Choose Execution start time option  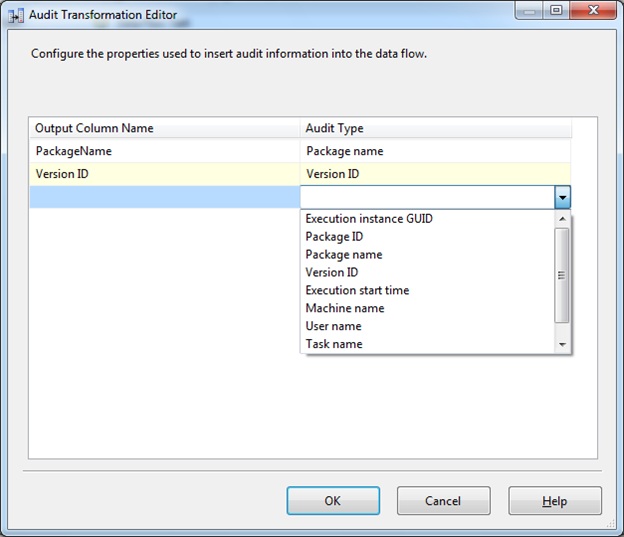[357, 290]
